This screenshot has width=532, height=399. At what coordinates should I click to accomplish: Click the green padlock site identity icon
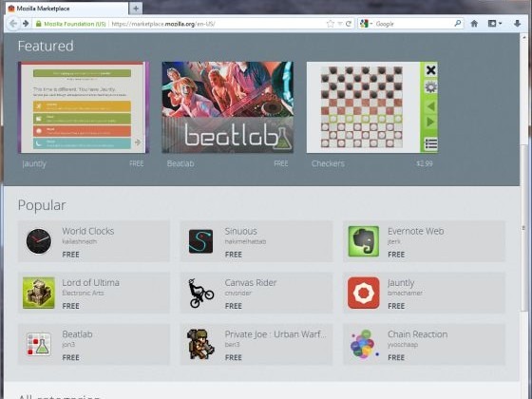[38, 24]
